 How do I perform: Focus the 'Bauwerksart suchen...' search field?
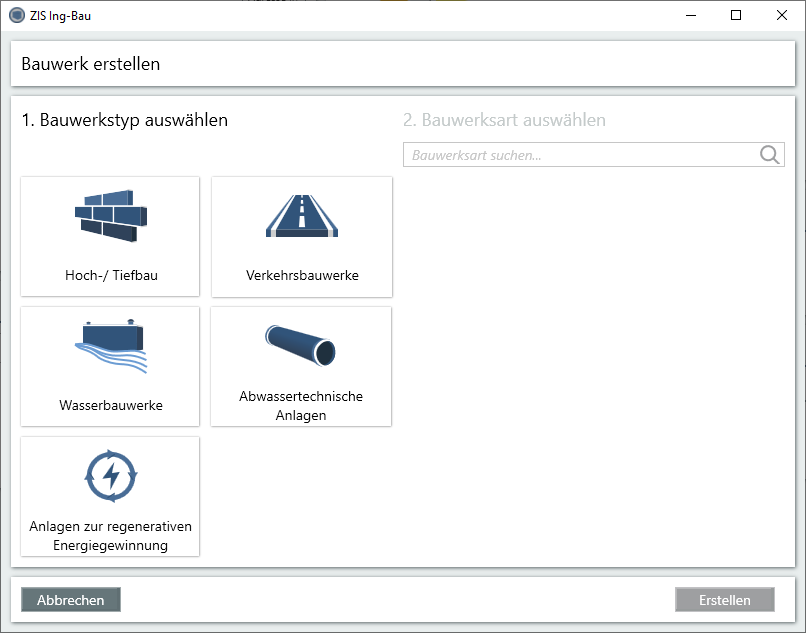pyautogui.click(x=580, y=155)
